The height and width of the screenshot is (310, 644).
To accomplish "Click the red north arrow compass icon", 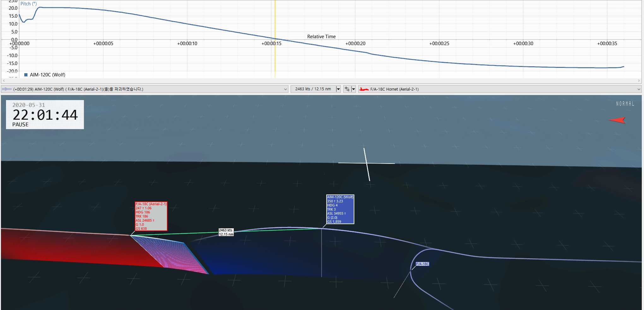I will click(617, 120).
